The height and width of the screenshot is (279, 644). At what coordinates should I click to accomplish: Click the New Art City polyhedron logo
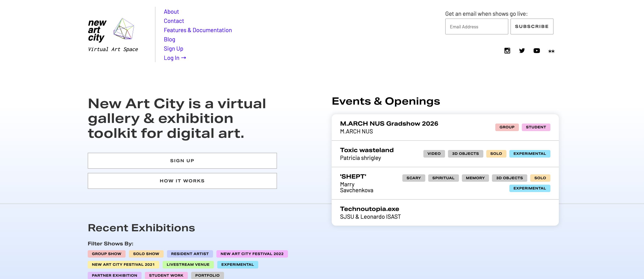point(124,29)
